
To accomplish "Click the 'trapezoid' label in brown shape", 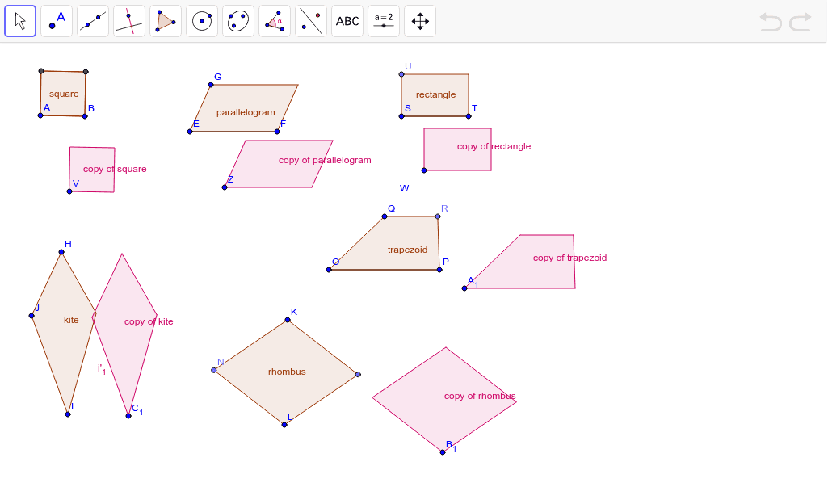I will [408, 250].
